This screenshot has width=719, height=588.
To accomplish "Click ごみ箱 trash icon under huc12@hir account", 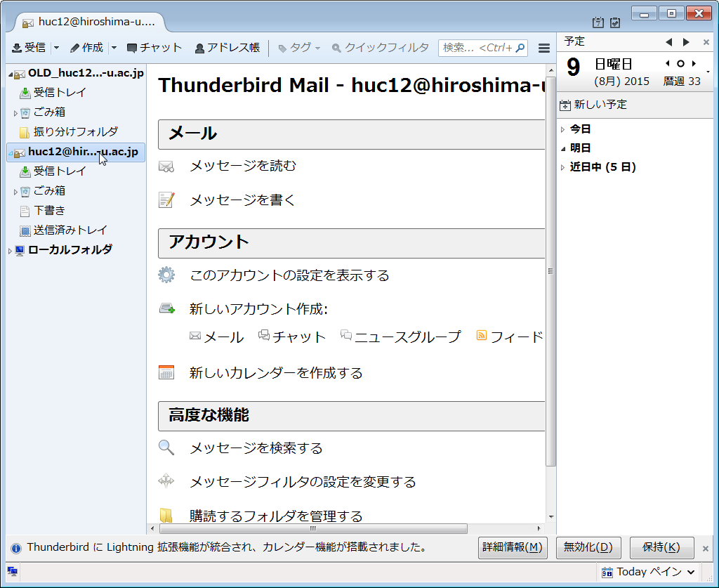I will pyautogui.click(x=25, y=191).
